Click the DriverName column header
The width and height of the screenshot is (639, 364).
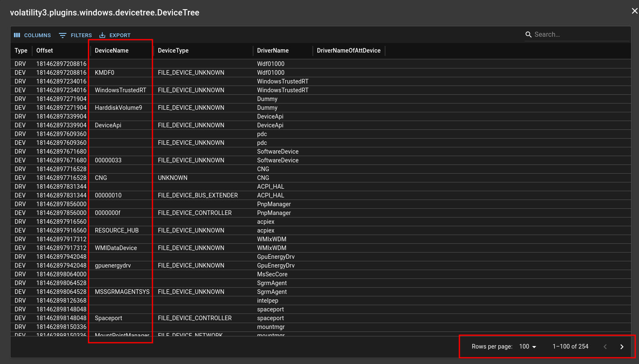pos(273,51)
